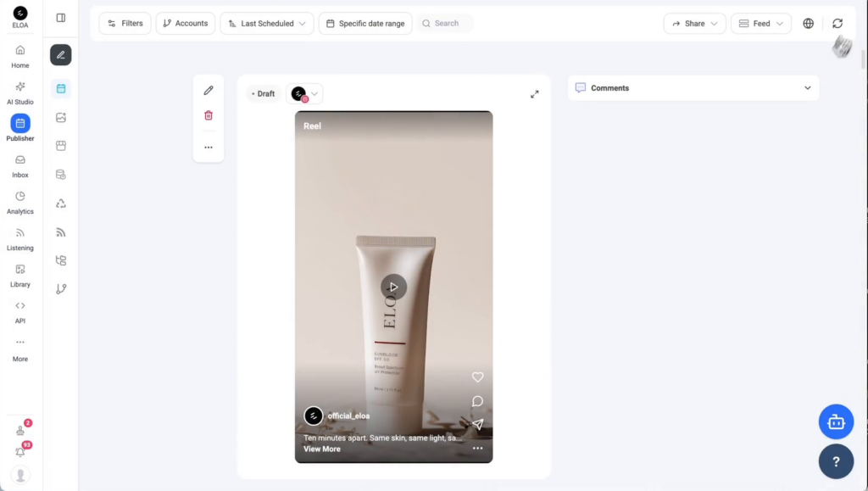Screen dimensions: 868x491
Task: Open the Filters button
Action: [125, 23]
